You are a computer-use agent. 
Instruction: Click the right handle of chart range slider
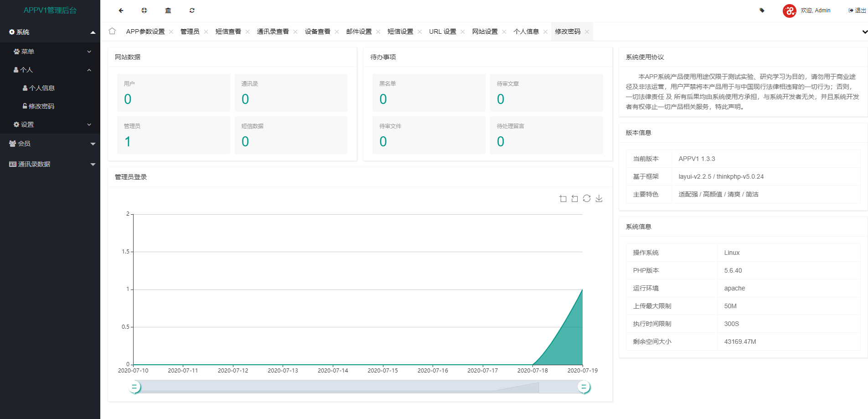[584, 387]
